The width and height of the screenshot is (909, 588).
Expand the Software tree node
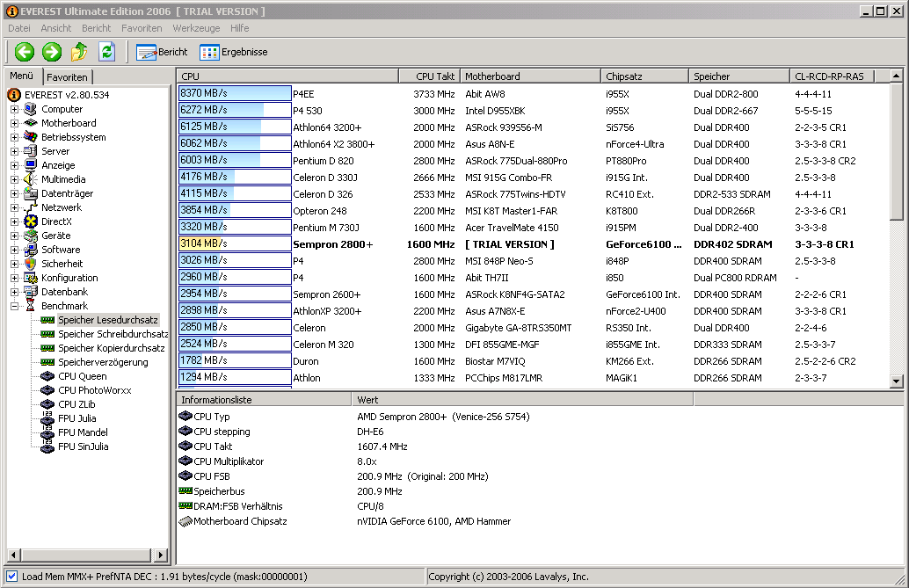pos(14,250)
